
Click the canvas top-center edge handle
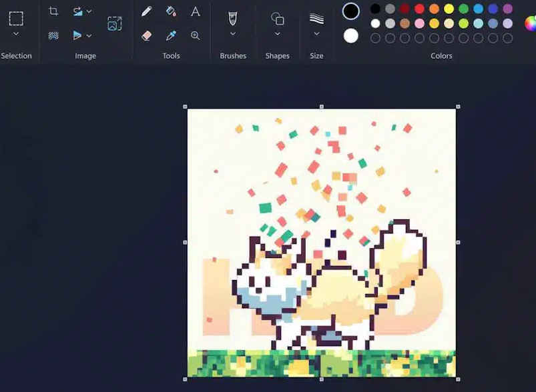321,107
